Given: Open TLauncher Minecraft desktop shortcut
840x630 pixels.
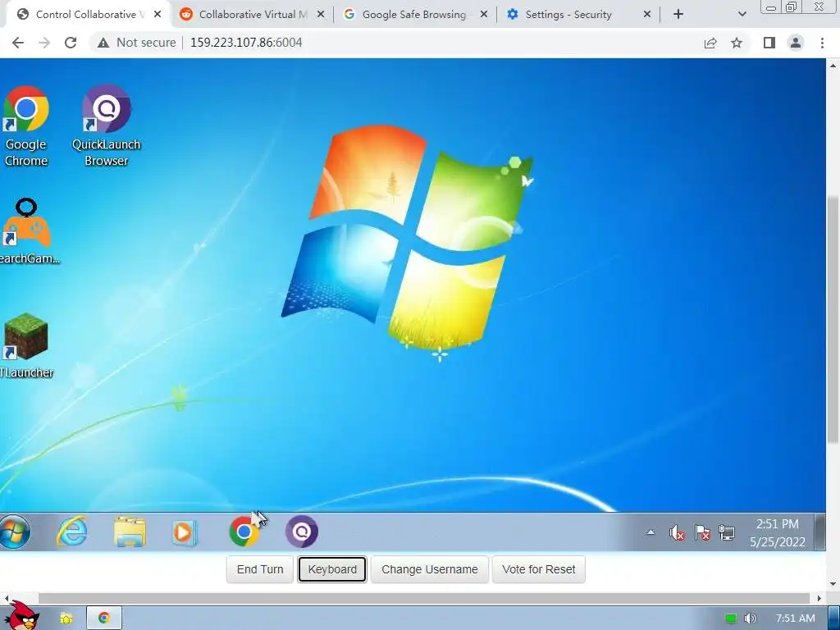Looking at the screenshot, I should [26, 345].
